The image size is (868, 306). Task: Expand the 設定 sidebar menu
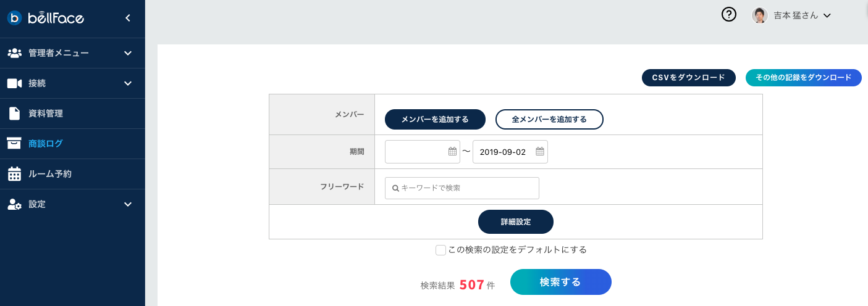(128, 204)
